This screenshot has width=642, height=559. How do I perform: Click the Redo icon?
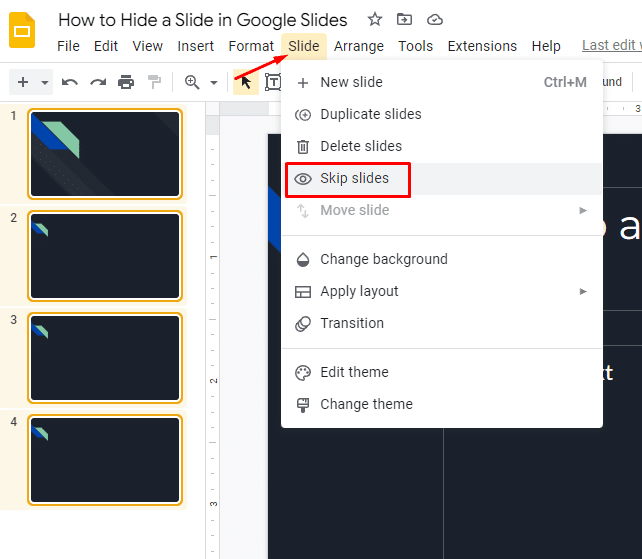98,82
